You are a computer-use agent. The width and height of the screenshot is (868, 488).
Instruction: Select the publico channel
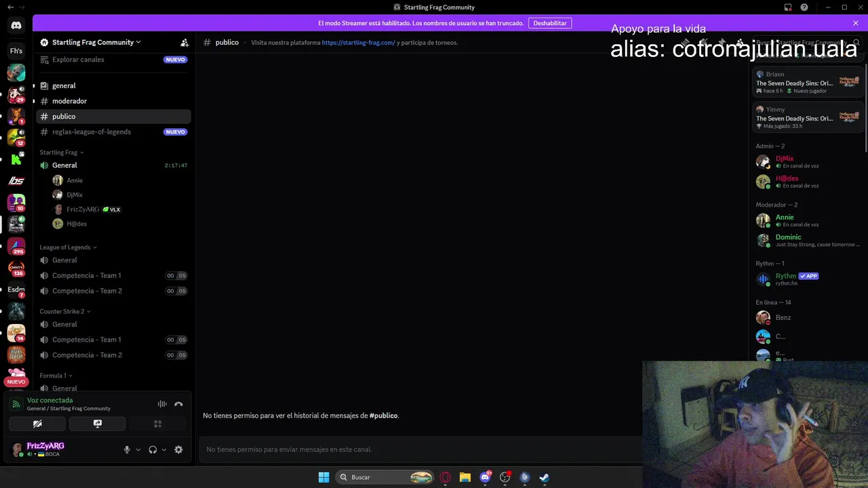113,117
